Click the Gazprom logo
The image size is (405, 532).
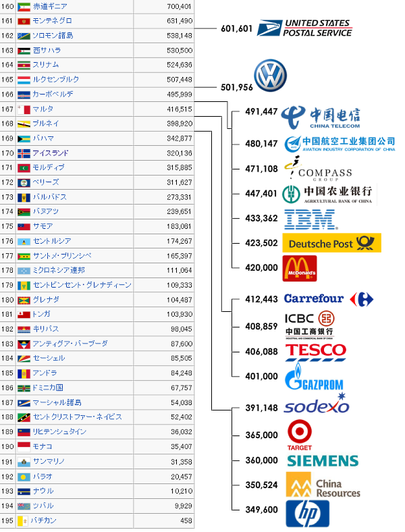(314, 377)
